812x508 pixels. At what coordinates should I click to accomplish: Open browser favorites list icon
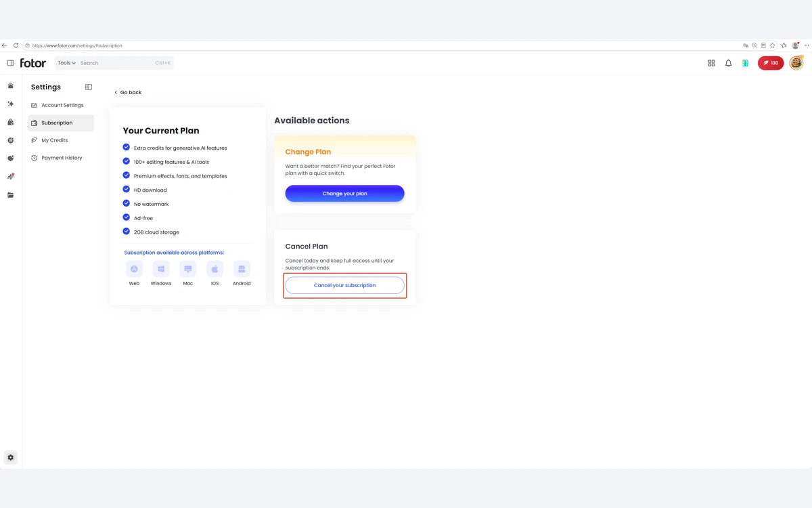pos(784,45)
